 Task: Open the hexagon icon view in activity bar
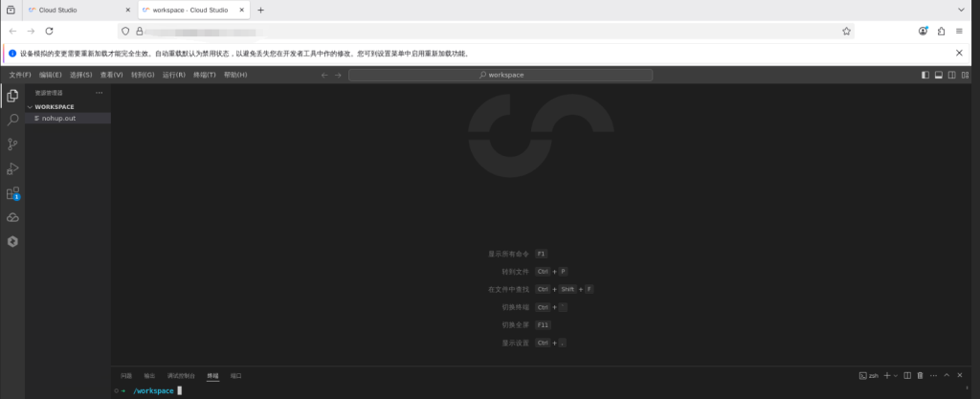tap(12, 242)
